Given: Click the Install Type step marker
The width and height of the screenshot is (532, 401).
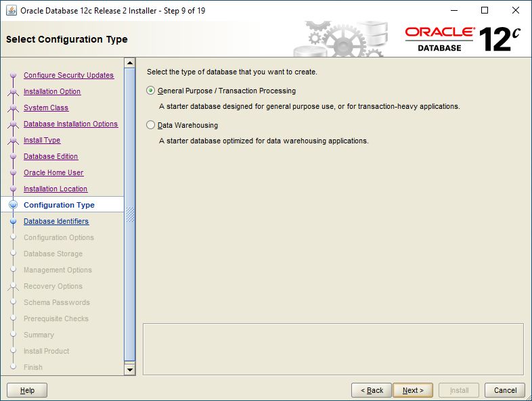Looking at the screenshot, I should point(14,141).
